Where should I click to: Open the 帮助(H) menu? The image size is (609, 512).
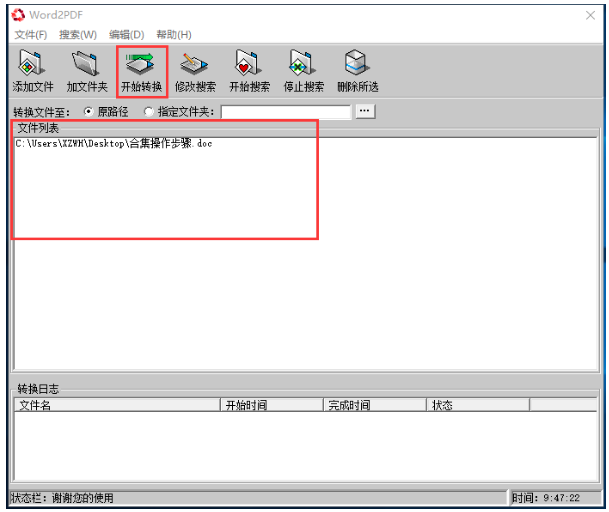[x=174, y=35]
